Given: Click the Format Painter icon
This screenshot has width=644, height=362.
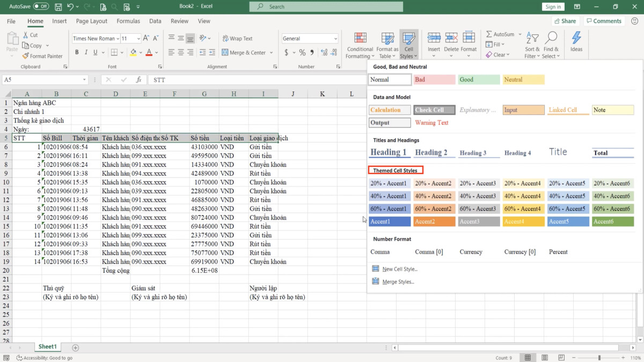Looking at the screenshot, I should pos(42,56).
